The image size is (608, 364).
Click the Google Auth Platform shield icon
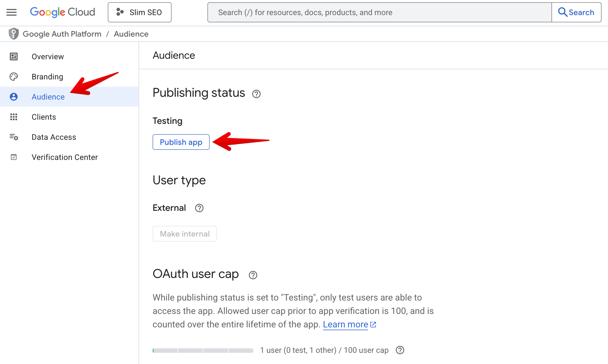point(13,34)
